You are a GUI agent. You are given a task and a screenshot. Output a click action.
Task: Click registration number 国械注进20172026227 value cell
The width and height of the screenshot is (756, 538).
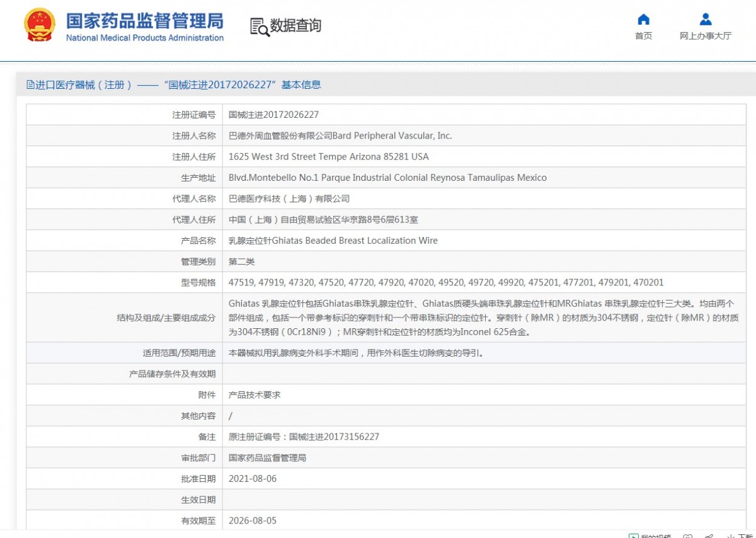pos(273,115)
